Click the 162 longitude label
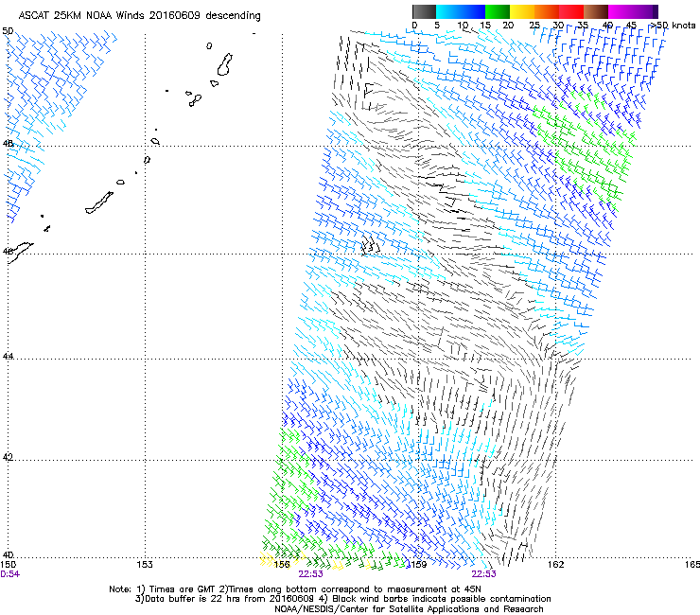 [x=556, y=565]
